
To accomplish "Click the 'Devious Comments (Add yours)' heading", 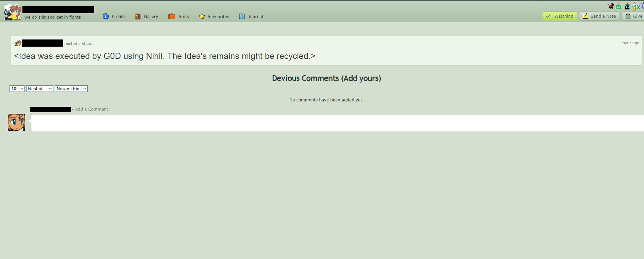I will pos(326,78).
